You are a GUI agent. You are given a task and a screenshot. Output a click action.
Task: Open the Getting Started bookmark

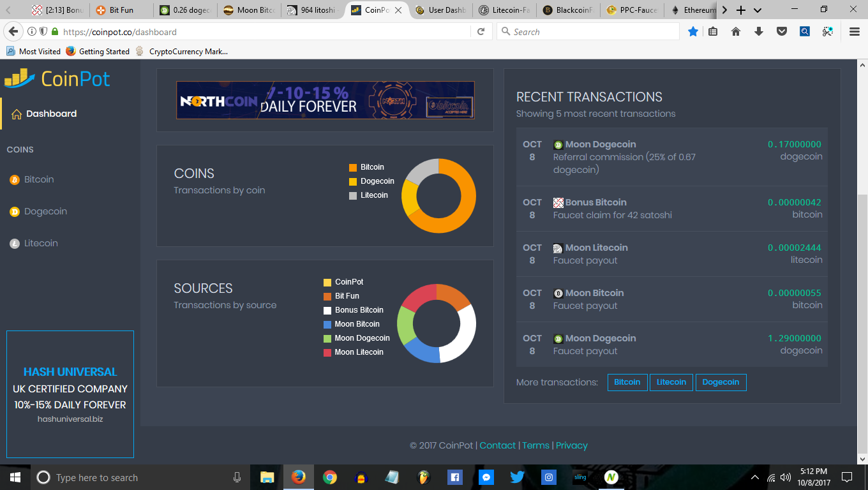tap(98, 51)
